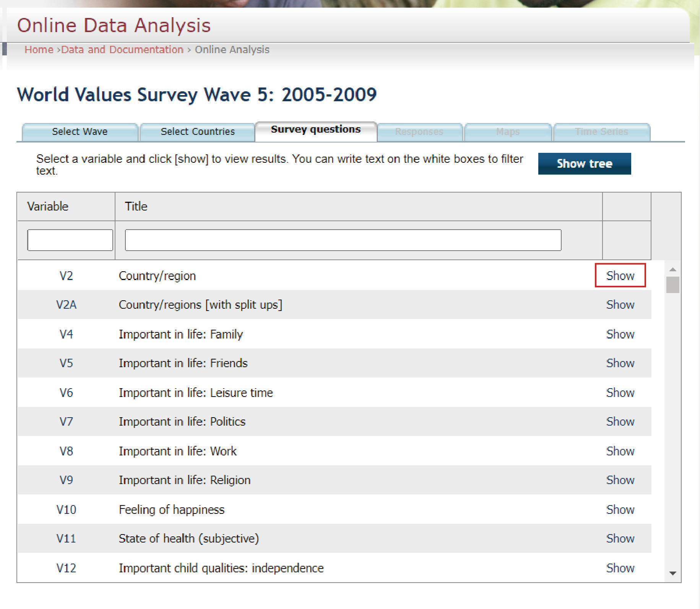Select the 'Important in life: Friends' row title
700x609 pixels.
point(183,363)
